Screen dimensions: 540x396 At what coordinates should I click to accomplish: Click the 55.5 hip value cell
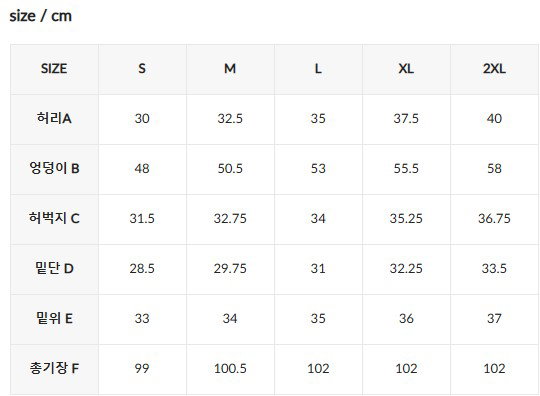tap(406, 169)
